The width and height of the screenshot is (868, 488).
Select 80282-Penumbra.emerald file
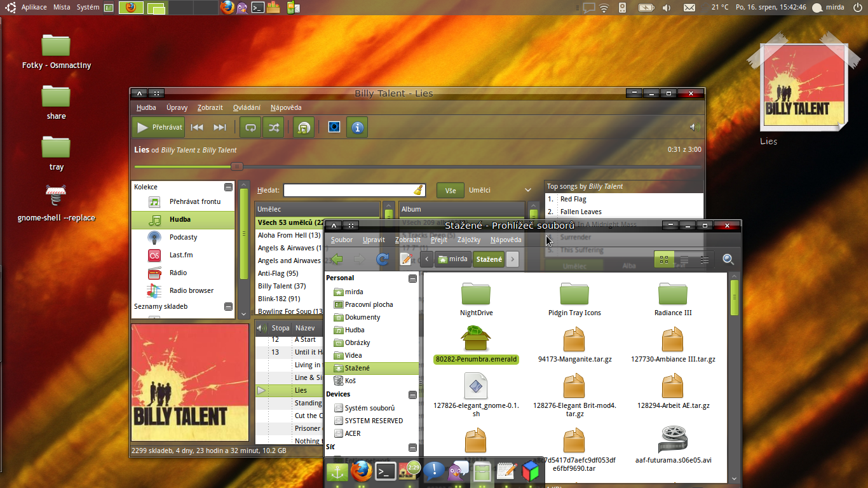(x=476, y=346)
